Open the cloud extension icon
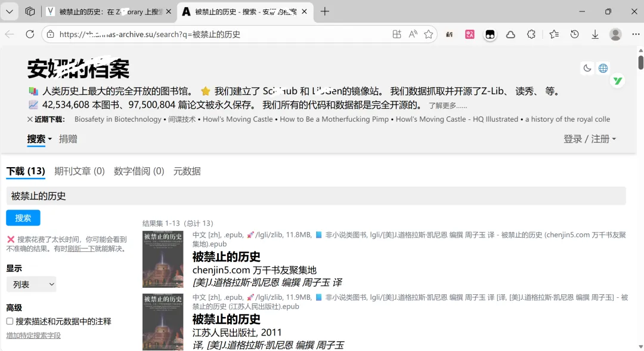Viewport: 644px width, 351px height. (510, 35)
